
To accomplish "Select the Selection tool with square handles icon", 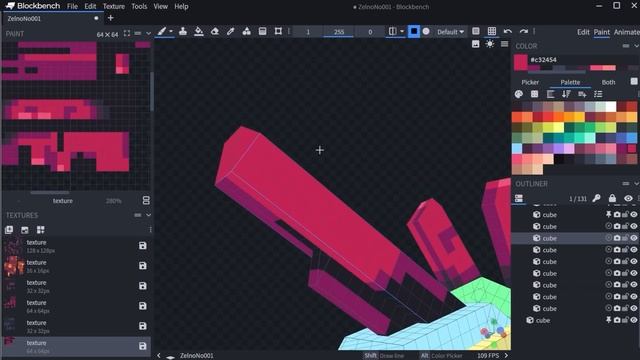I will (278, 31).
